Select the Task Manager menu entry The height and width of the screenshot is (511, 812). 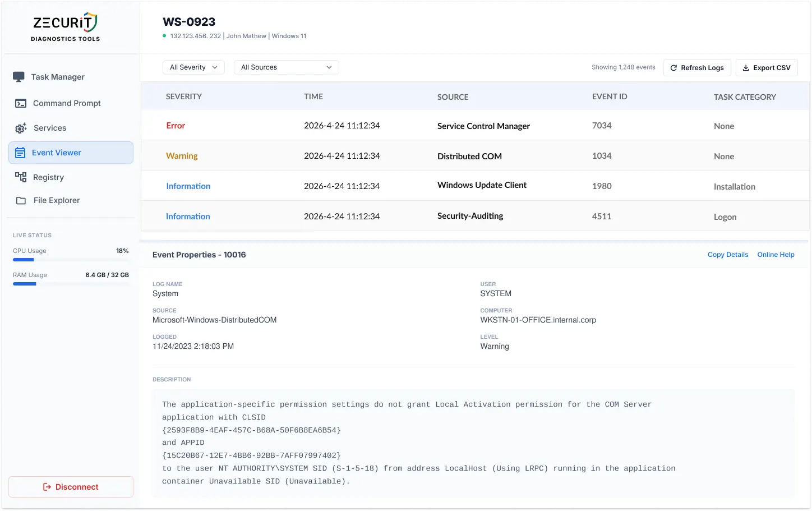tap(57, 76)
